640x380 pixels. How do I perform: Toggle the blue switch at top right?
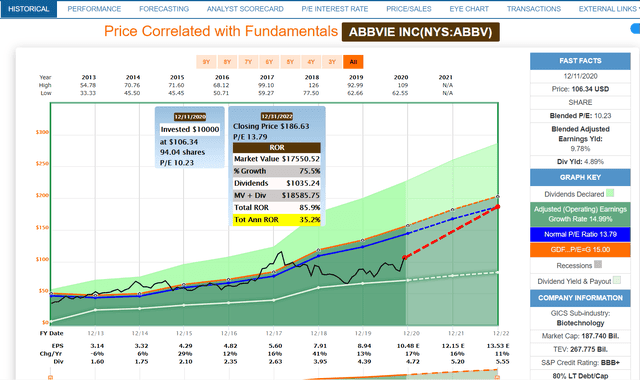pyautogui.click(x=636, y=29)
